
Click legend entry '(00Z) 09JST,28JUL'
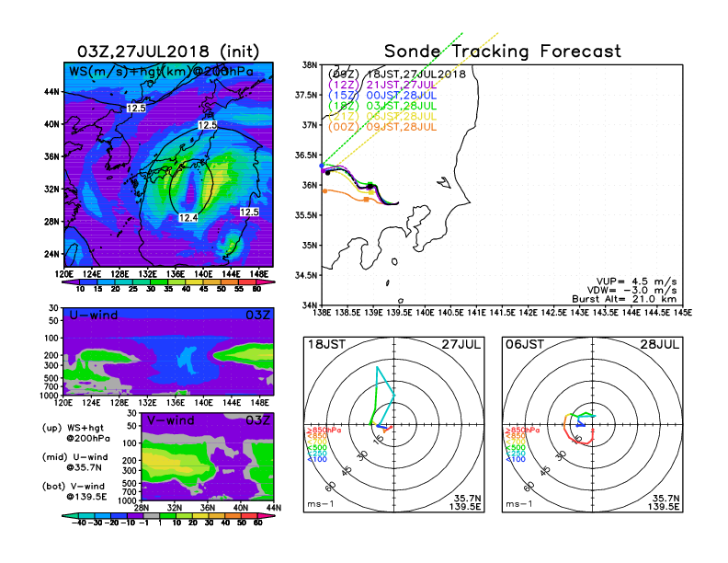click(x=382, y=127)
